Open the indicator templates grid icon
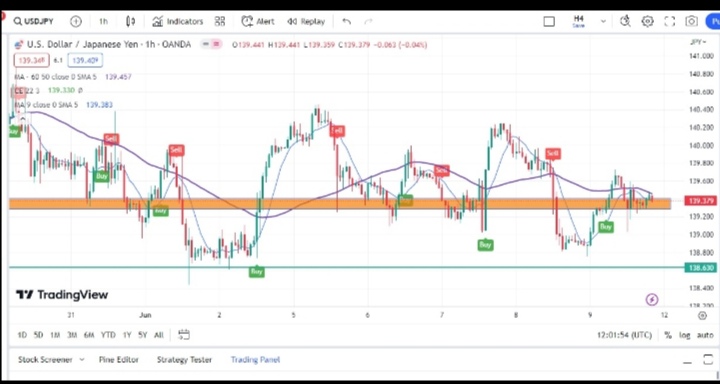This screenshot has width=720, height=384. coord(220,21)
